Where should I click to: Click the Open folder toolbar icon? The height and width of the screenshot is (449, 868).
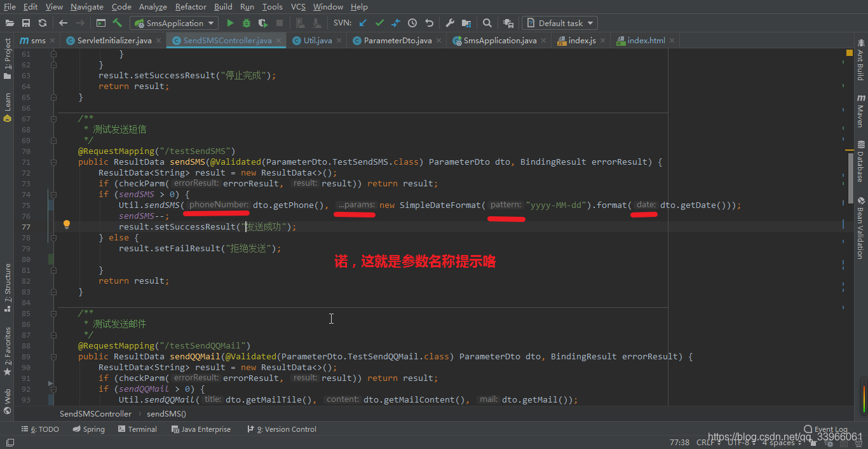coord(10,23)
